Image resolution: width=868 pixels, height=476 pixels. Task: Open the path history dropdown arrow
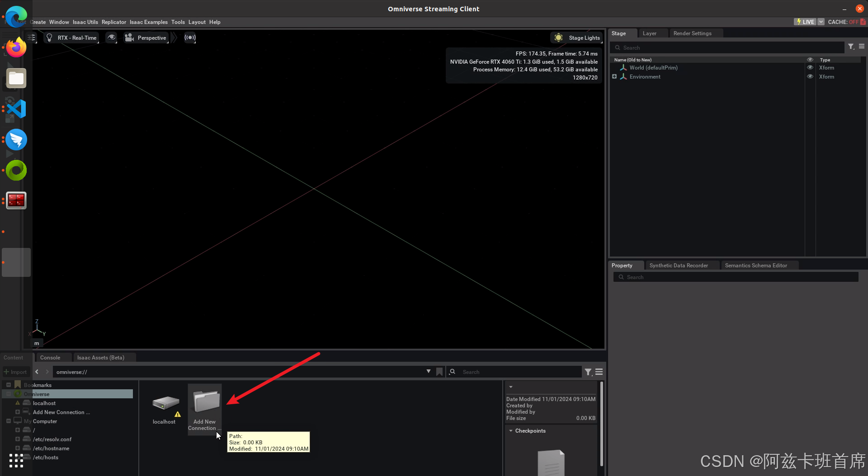pos(428,371)
